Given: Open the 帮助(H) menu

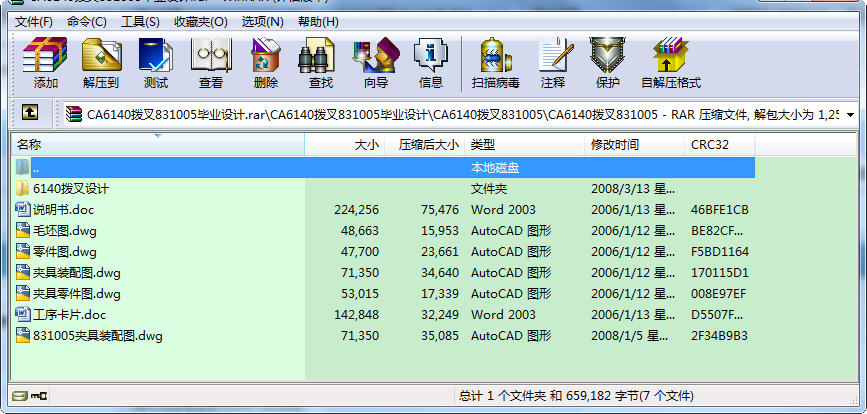Looking at the screenshot, I should point(318,22).
